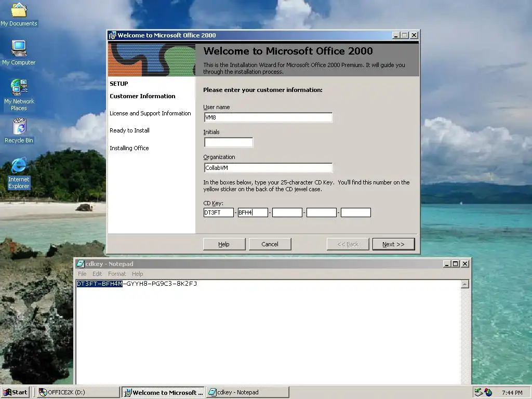
Task: Switch to cdkey - Notepad taskbar button
Action: [x=248, y=392]
